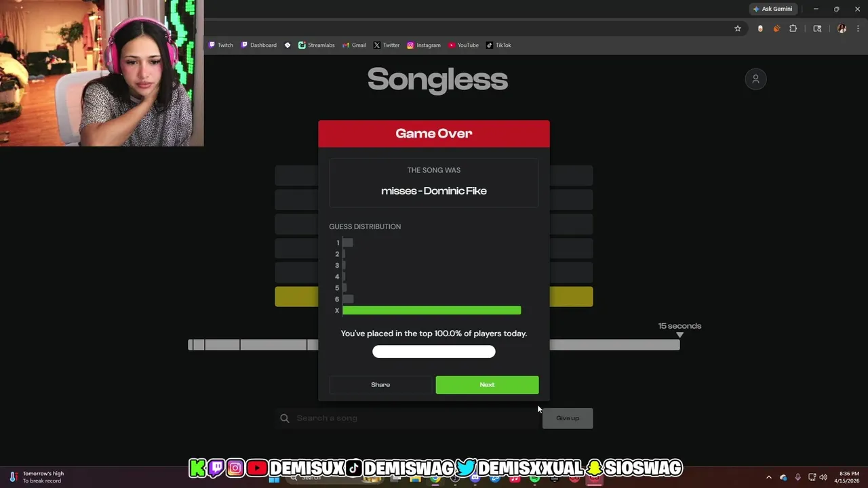Click the Share button
Screen dimensions: 868x488
coord(380,384)
